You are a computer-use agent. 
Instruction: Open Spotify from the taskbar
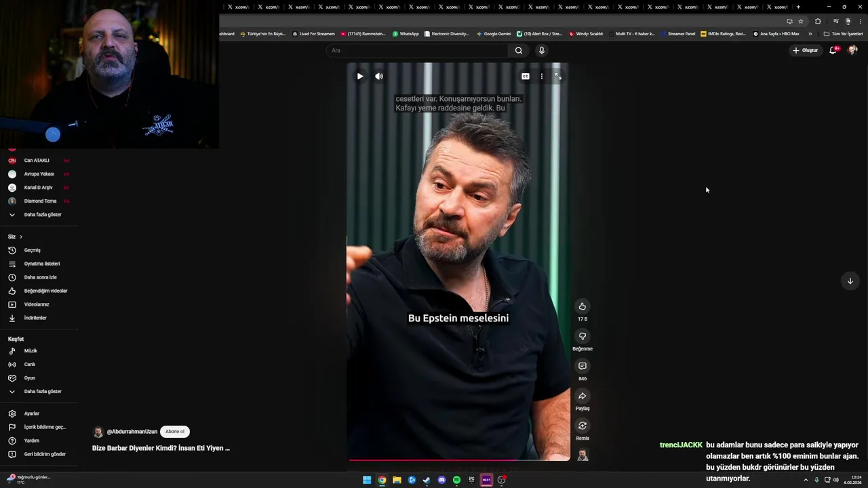point(456,480)
